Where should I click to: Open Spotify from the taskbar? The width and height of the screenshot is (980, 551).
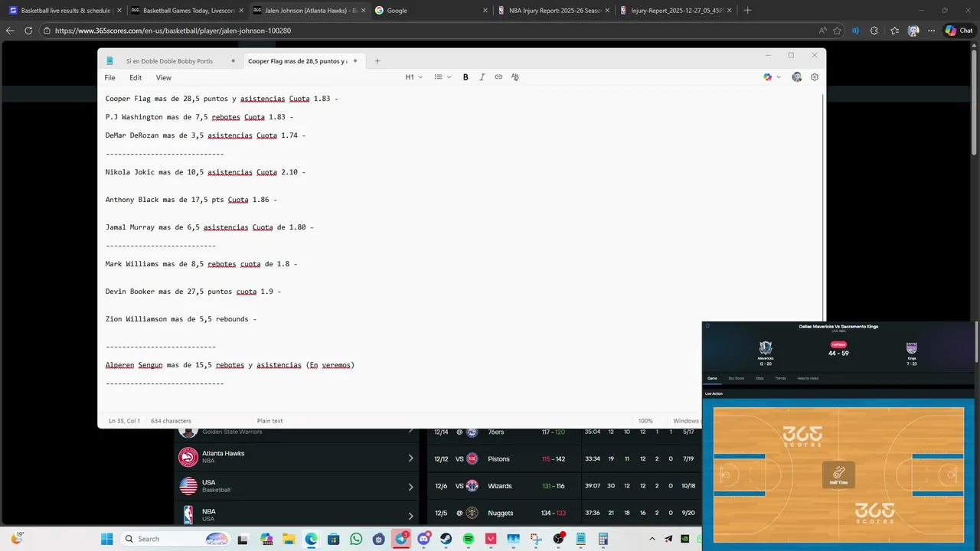click(468, 539)
